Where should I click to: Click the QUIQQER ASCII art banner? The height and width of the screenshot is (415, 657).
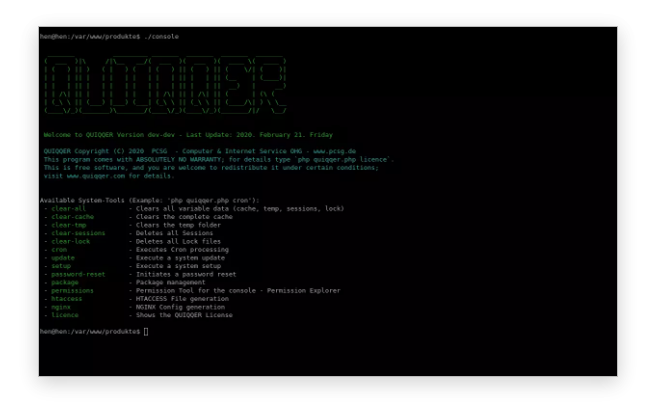[165, 85]
